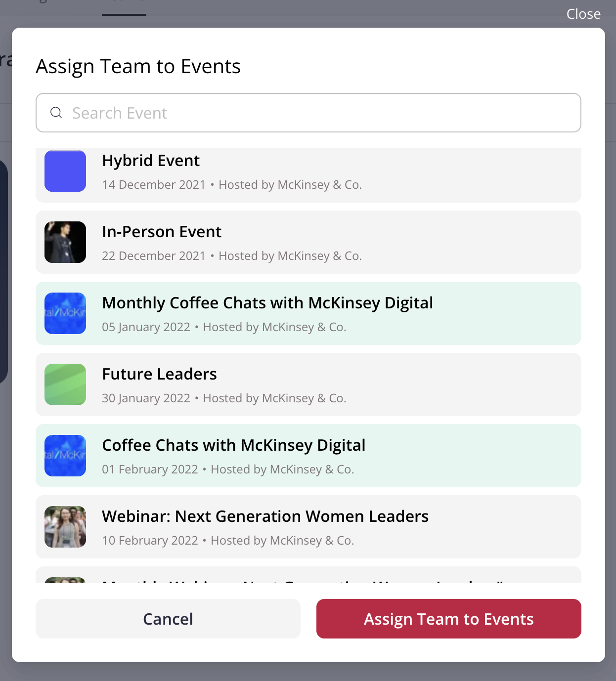Deselect Monthly Coffee Chats with McKinsey Digital

308,313
